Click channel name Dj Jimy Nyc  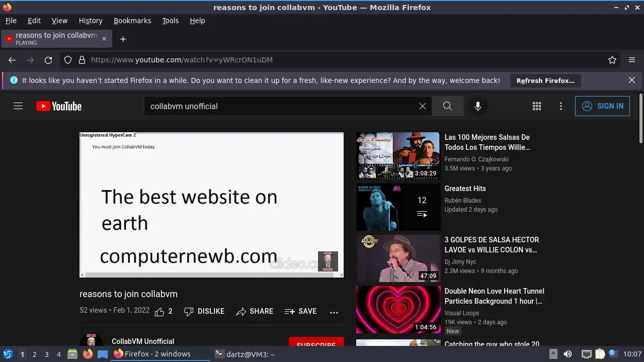[x=460, y=262]
